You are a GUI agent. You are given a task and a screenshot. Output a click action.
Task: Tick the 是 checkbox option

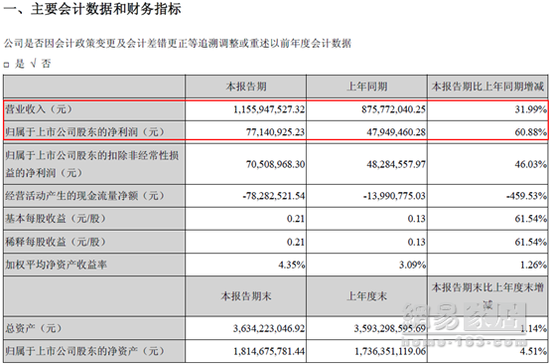pos(6,65)
